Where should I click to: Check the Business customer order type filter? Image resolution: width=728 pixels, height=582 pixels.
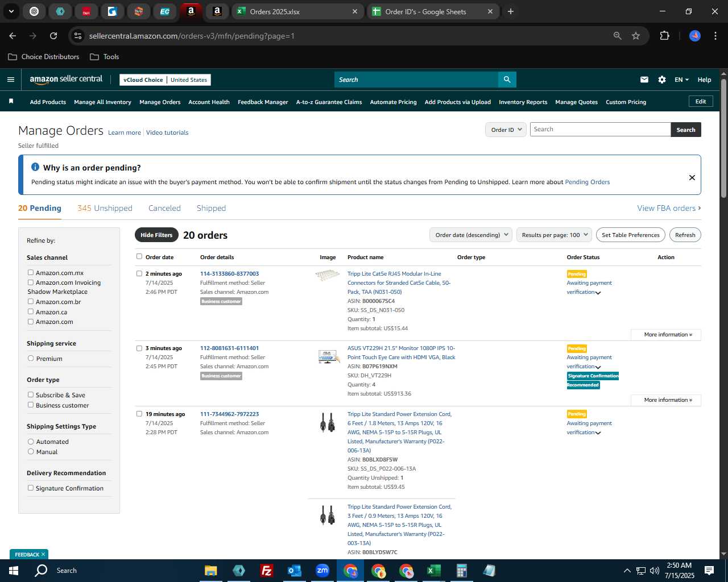[31, 405]
